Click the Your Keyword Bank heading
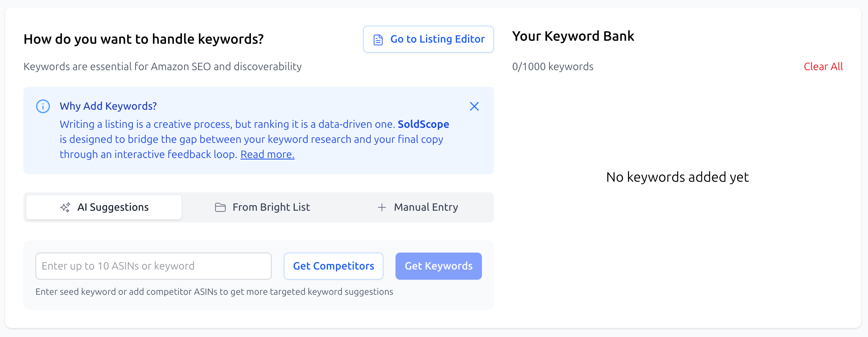The image size is (868, 337). (573, 36)
